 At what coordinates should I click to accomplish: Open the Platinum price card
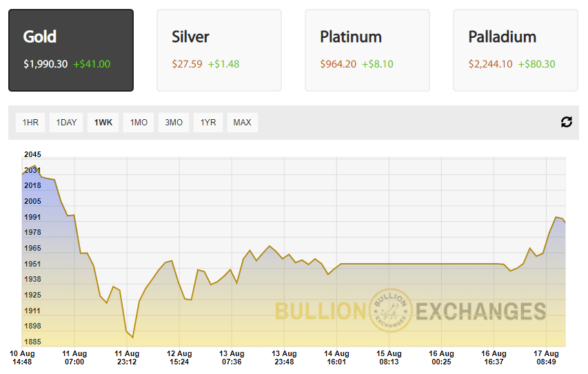pos(367,50)
